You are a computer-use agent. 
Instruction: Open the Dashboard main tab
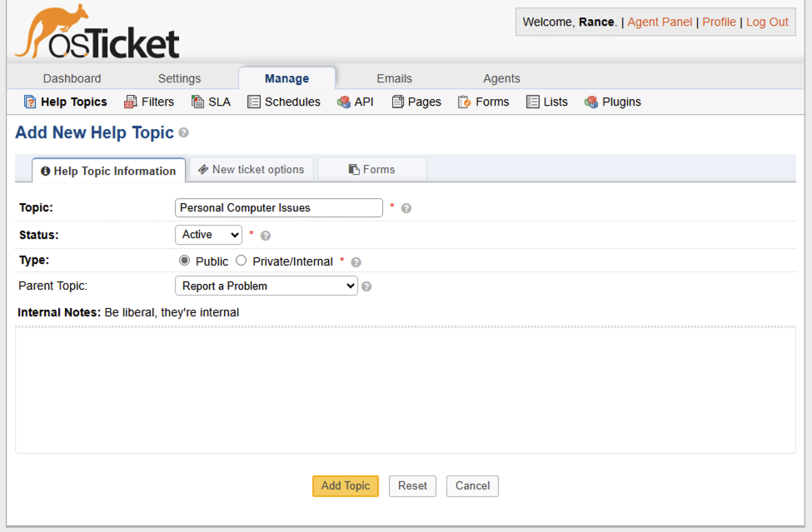click(72, 78)
